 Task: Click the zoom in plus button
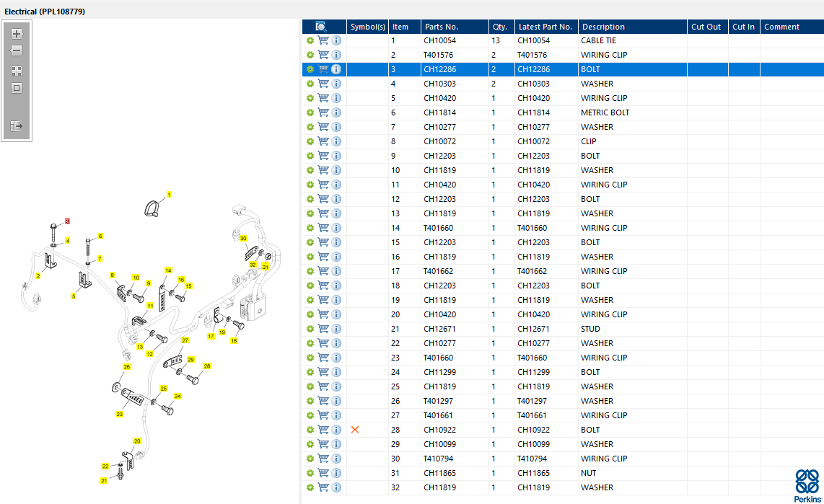17,34
